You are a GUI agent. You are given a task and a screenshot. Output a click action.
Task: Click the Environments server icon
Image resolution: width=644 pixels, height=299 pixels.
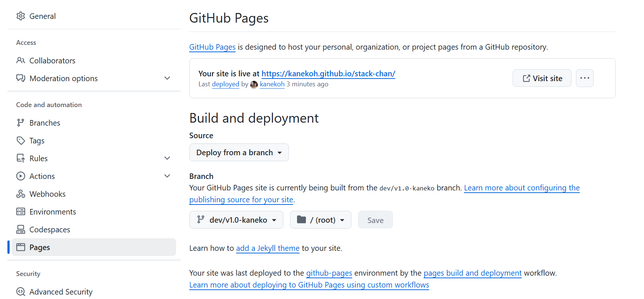pos(21,212)
